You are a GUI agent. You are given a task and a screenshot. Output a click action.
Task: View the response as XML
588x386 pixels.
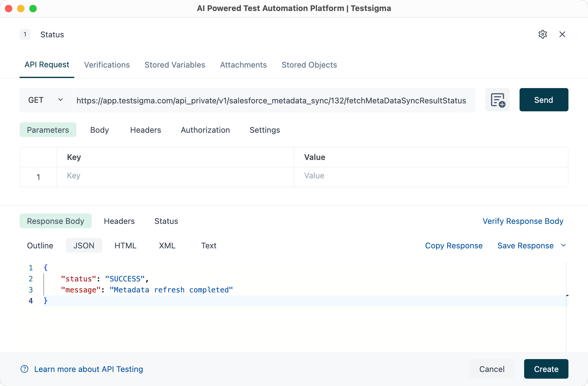tap(167, 246)
